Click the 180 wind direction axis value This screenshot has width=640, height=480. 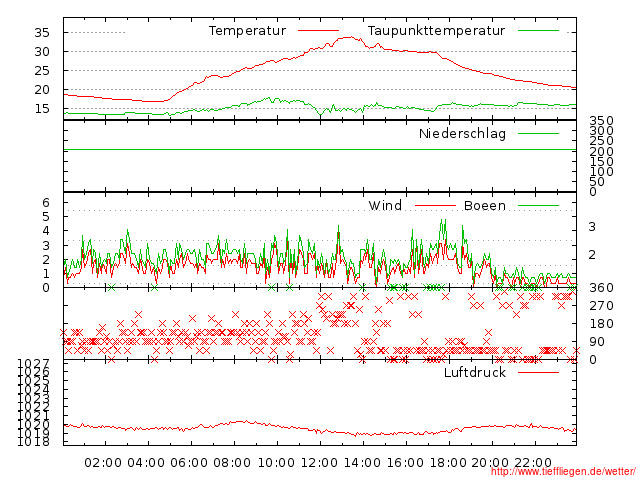point(601,324)
